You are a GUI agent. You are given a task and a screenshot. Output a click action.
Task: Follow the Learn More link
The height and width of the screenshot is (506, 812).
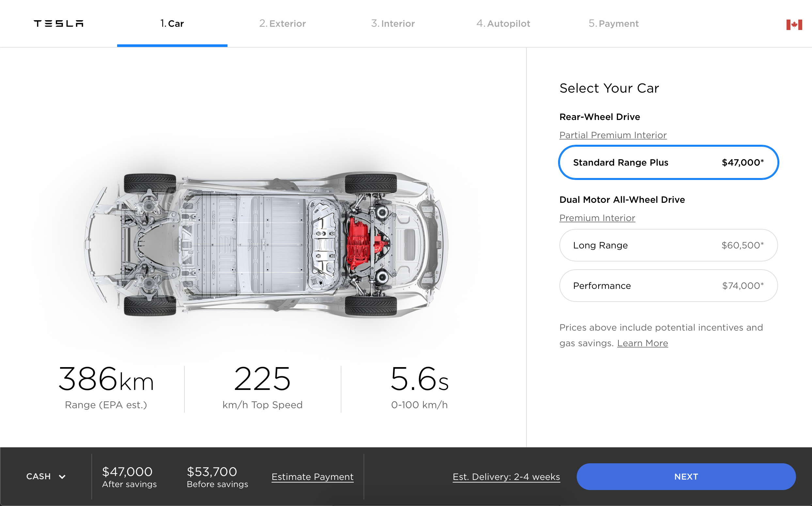[643, 343]
